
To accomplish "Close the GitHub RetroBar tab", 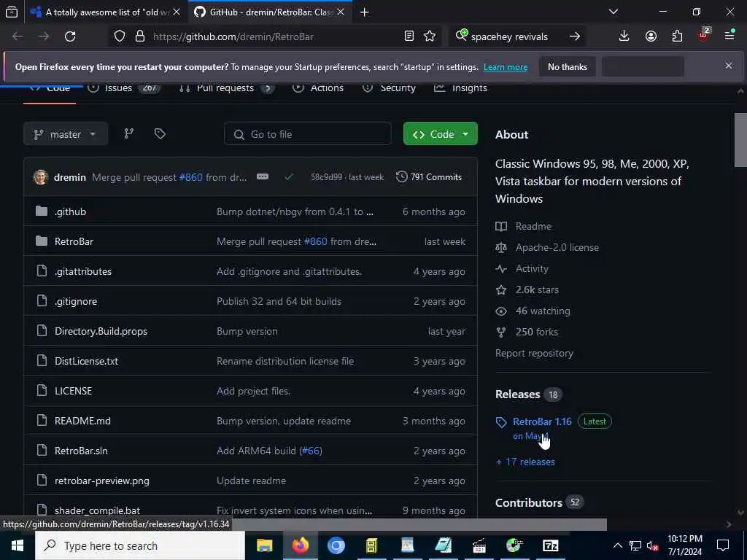I will 341,12.
